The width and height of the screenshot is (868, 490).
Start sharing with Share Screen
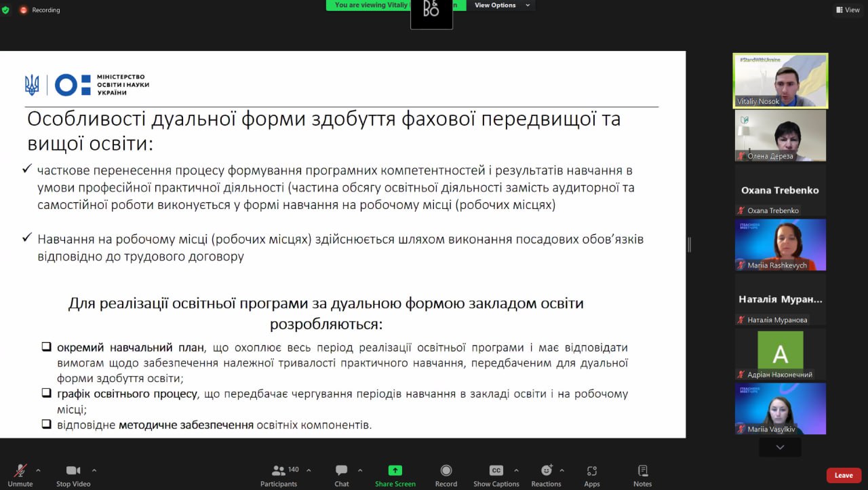click(x=395, y=475)
